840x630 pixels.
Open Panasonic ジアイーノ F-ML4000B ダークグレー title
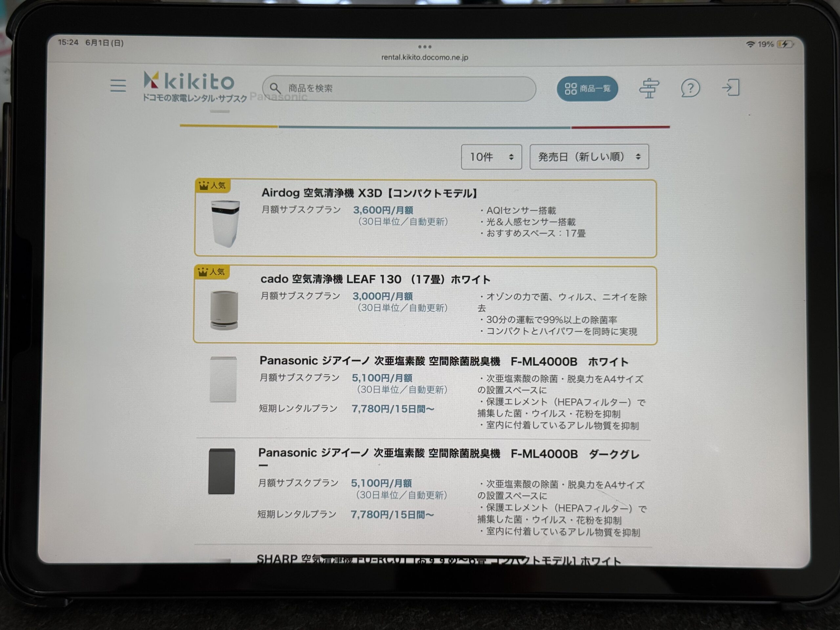coord(449,458)
